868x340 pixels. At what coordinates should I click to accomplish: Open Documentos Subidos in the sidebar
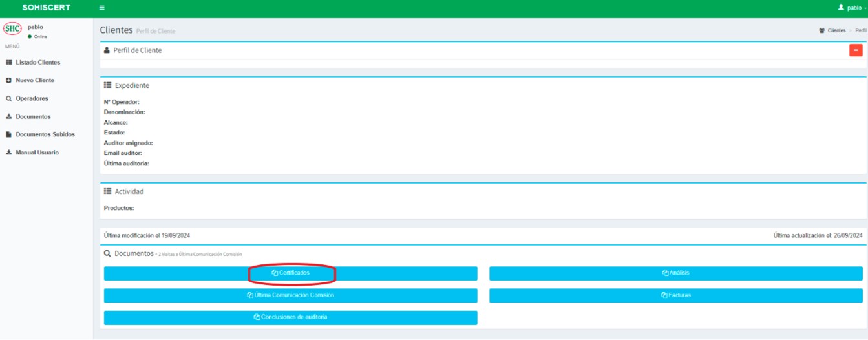pyautogui.click(x=45, y=134)
